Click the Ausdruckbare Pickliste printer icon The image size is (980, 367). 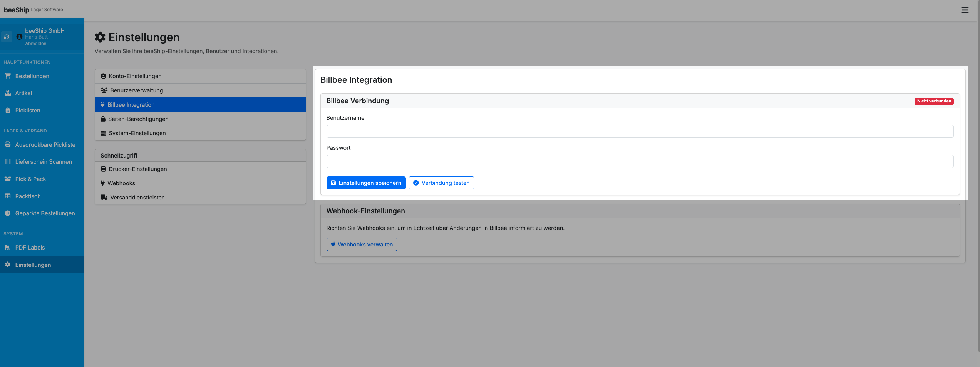coord(8,145)
